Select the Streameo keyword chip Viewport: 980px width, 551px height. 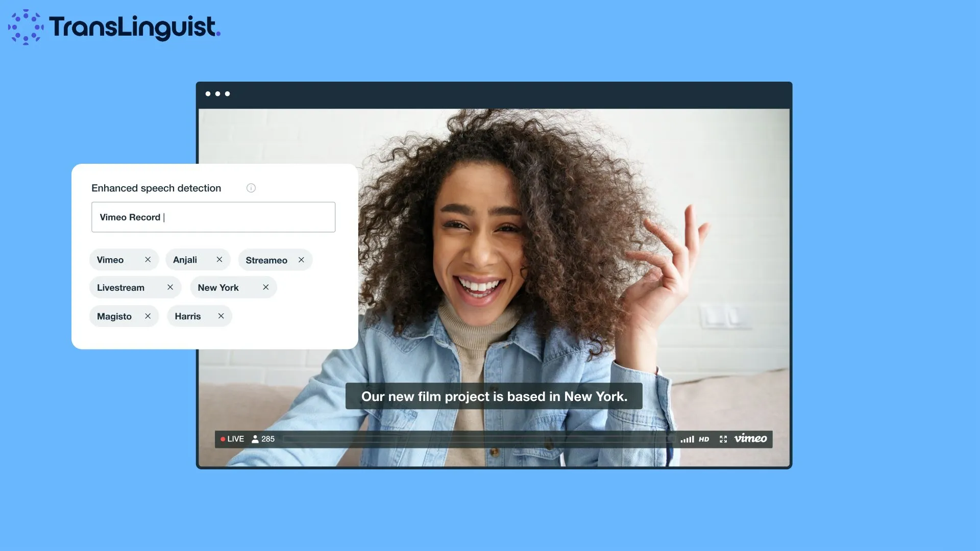pos(266,260)
